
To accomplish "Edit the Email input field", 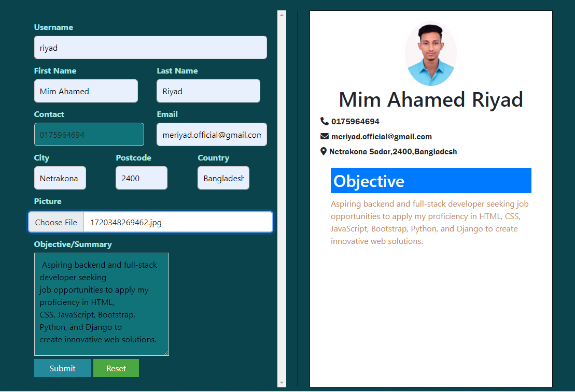I will click(x=212, y=135).
